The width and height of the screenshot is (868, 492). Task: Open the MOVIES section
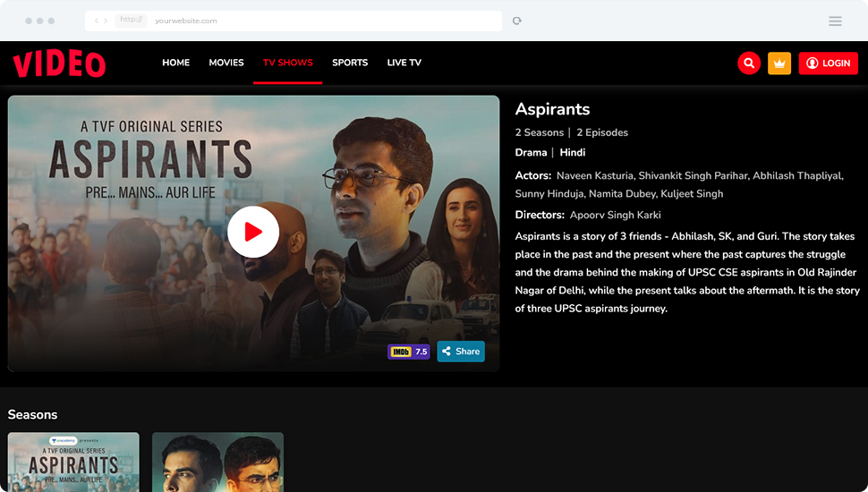pos(226,63)
